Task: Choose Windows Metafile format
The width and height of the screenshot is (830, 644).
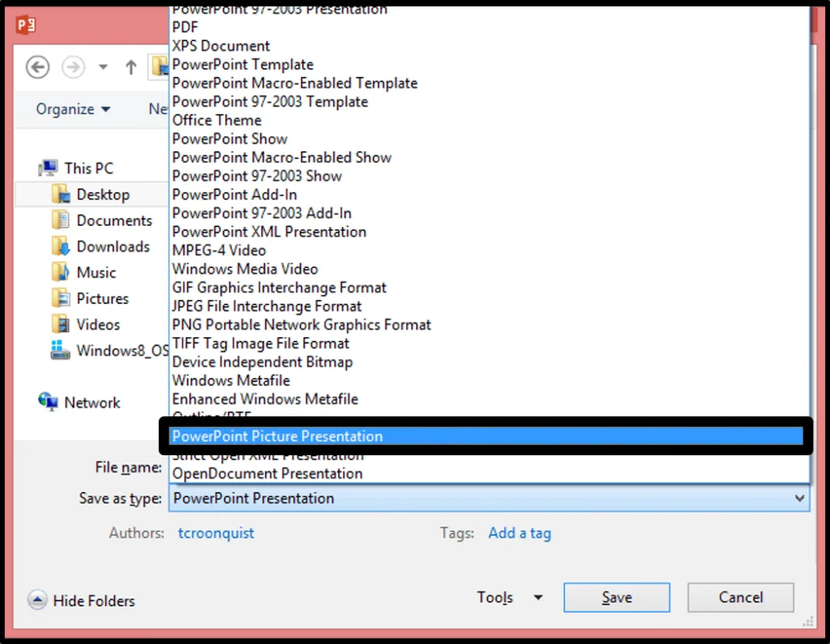Action: point(489,381)
